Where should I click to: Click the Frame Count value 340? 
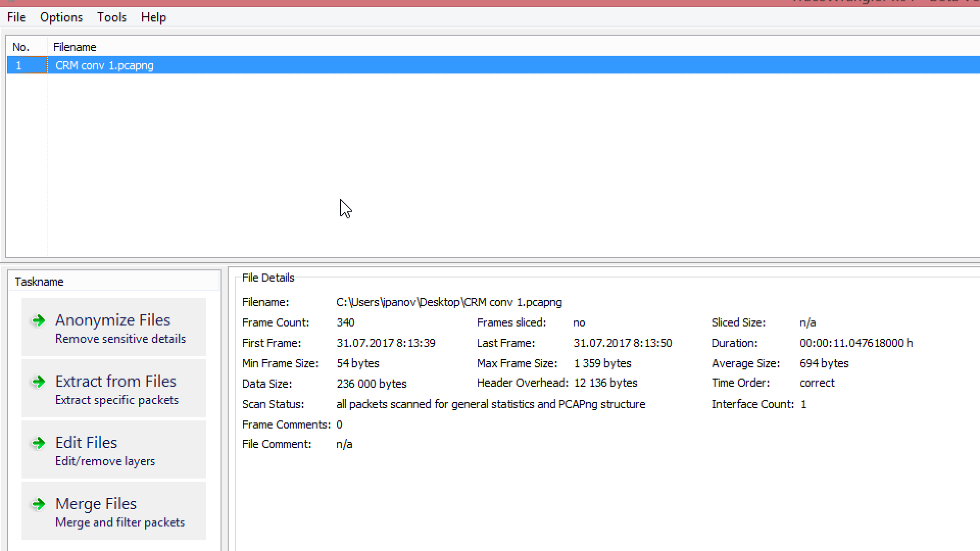tap(346, 322)
